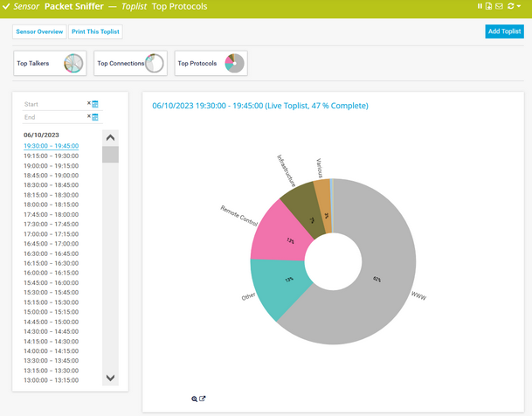Select the 17:45:00 – 18:00:00 period
This screenshot has width=532, height=416.
pos(52,214)
